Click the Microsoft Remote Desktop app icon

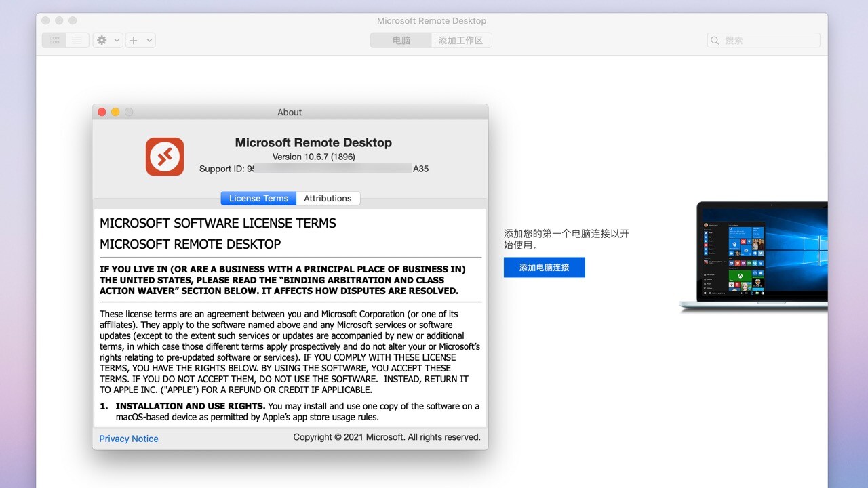click(165, 157)
